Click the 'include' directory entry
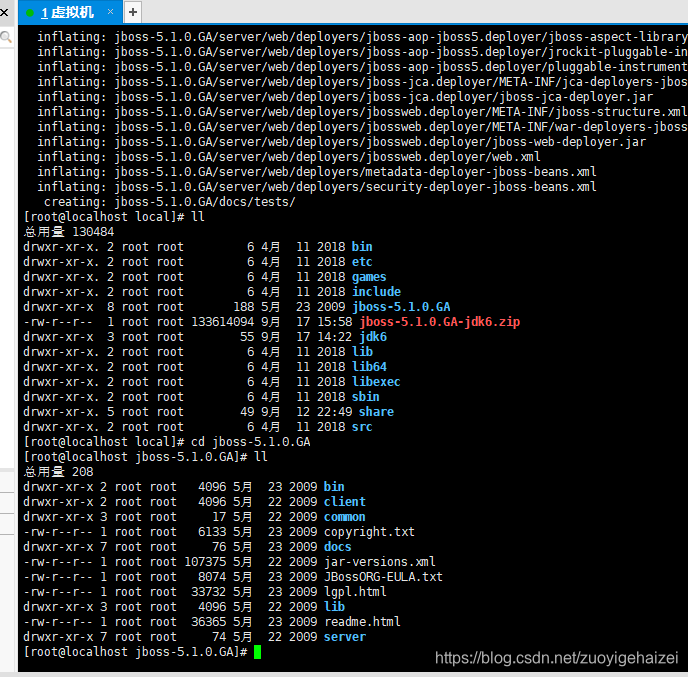 tap(376, 292)
